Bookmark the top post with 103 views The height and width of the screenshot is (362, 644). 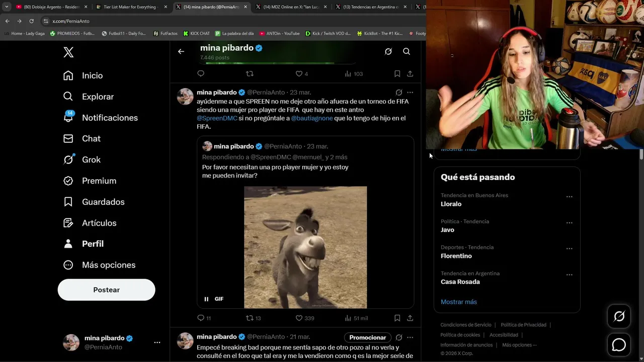397,73
